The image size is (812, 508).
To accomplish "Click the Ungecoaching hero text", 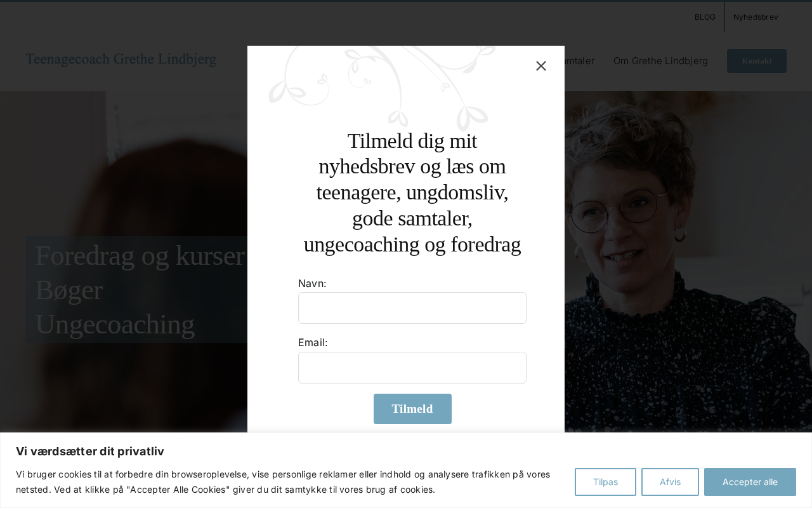I will 115,324.
